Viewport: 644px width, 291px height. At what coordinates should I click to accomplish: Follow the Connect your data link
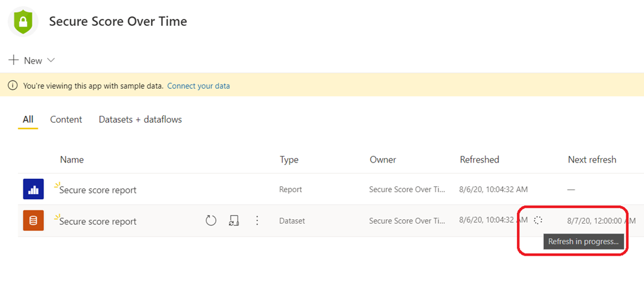198,86
